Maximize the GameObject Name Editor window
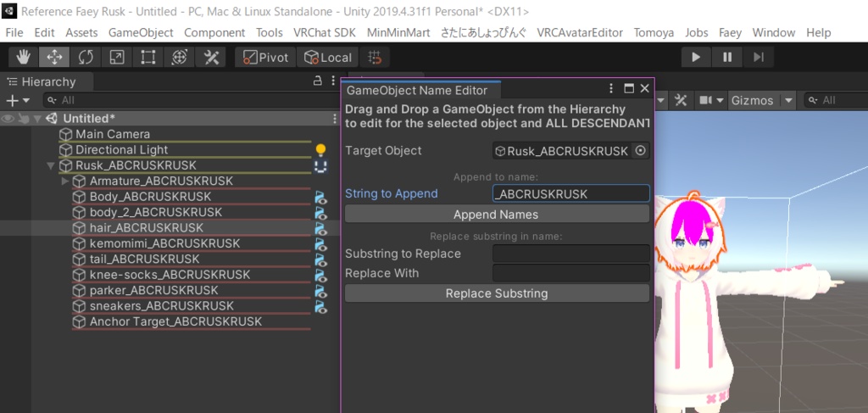Image resolution: width=868 pixels, height=413 pixels. [629, 88]
